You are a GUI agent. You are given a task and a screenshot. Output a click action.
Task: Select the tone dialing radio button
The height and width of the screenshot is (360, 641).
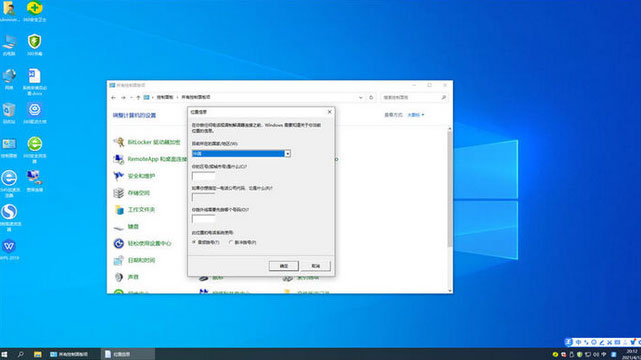coord(194,242)
